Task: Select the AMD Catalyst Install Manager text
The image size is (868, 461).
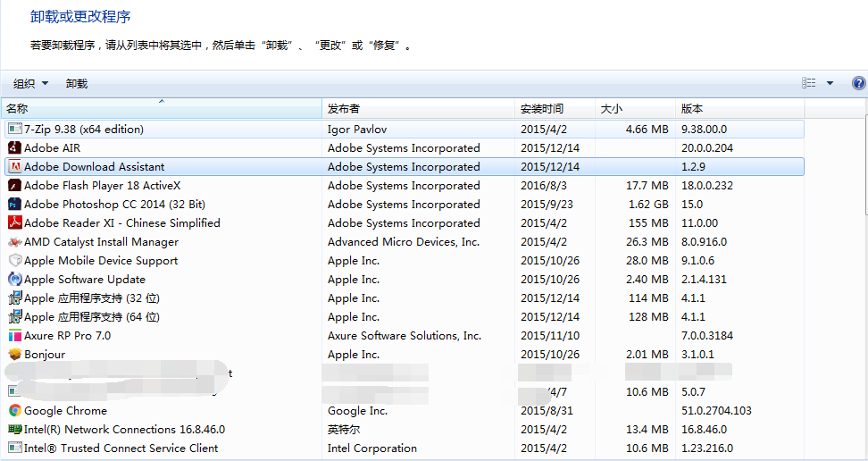Action: click(x=101, y=241)
